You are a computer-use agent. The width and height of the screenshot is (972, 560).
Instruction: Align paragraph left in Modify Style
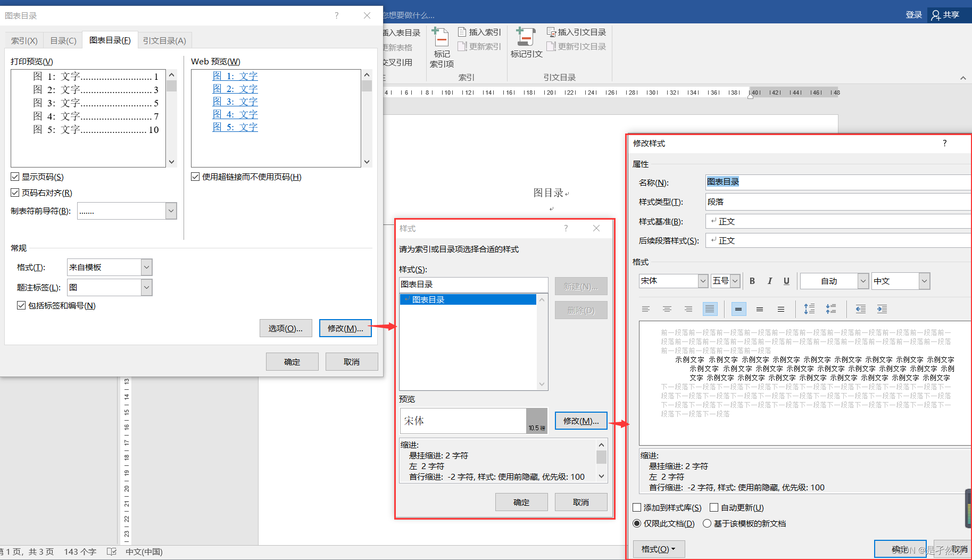pos(646,309)
